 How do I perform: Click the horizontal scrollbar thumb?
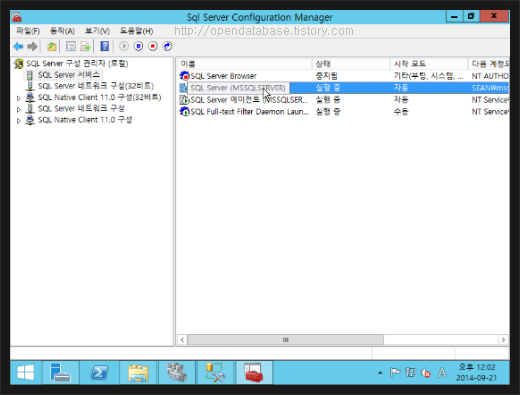point(285,340)
